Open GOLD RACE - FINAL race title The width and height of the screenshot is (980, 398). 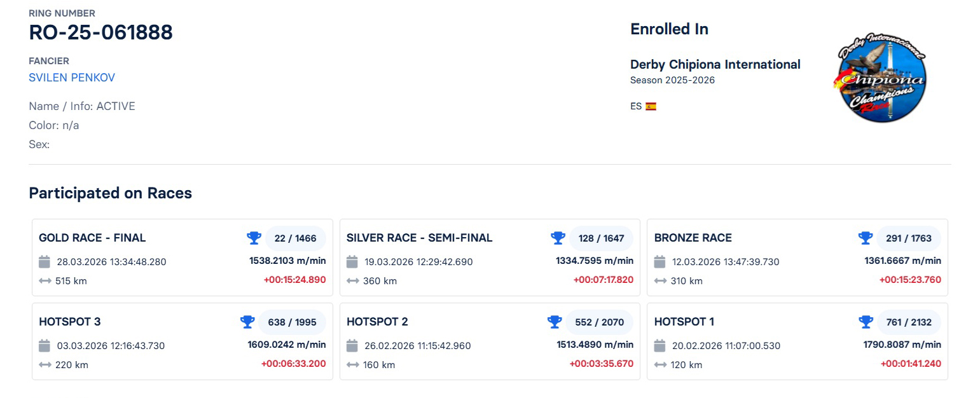click(92, 238)
